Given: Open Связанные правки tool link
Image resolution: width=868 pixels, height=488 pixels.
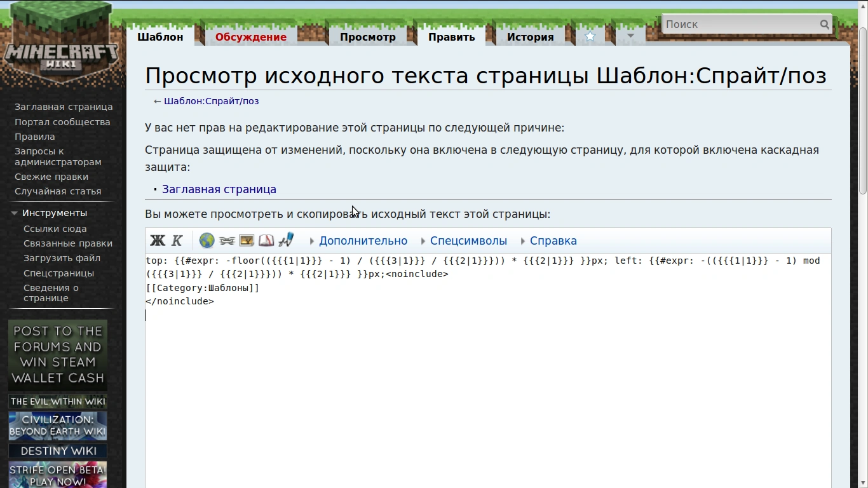Looking at the screenshot, I should [x=68, y=243].
